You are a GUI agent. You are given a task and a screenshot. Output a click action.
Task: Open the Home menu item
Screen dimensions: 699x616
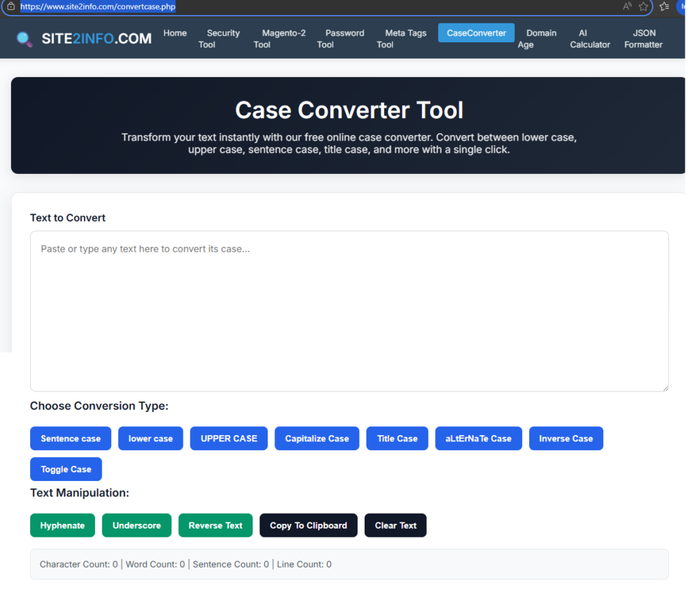pyautogui.click(x=175, y=33)
